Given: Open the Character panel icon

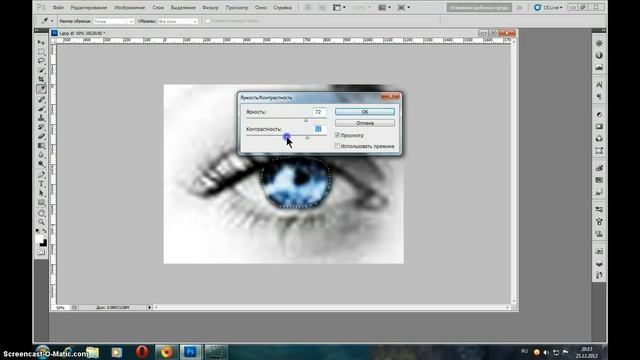Looking at the screenshot, I should pos(599,85).
